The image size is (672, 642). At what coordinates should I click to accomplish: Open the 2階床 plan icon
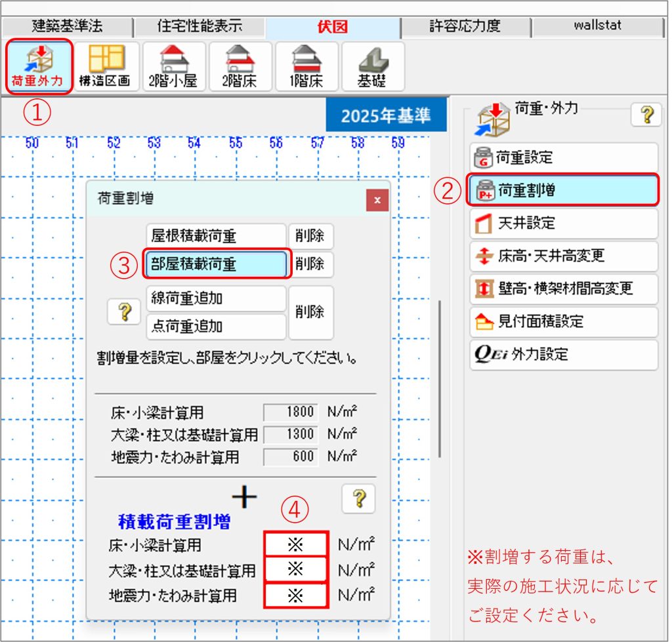pos(240,66)
